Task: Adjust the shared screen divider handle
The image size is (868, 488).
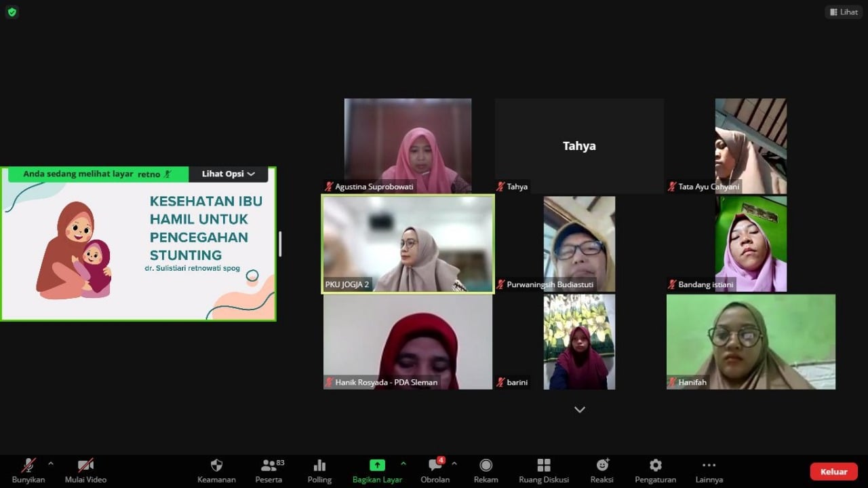Action: (x=280, y=244)
